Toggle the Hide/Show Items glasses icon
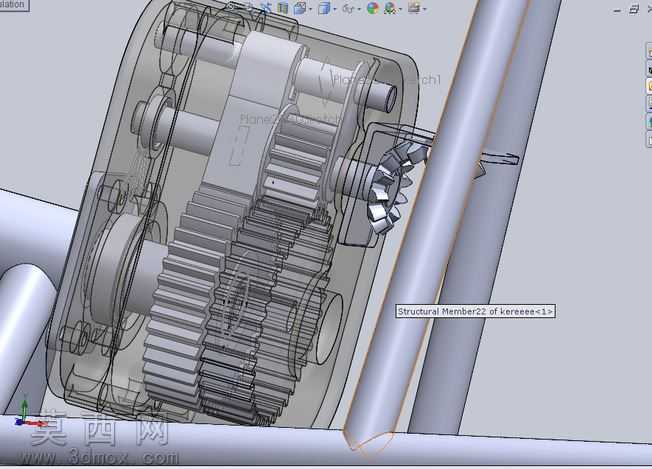The width and height of the screenshot is (652, 469). [348, 9]
